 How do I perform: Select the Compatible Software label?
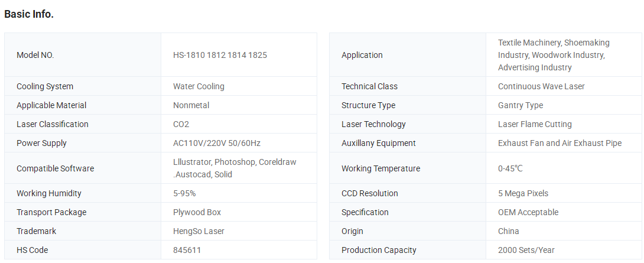[x=55, y=168]
